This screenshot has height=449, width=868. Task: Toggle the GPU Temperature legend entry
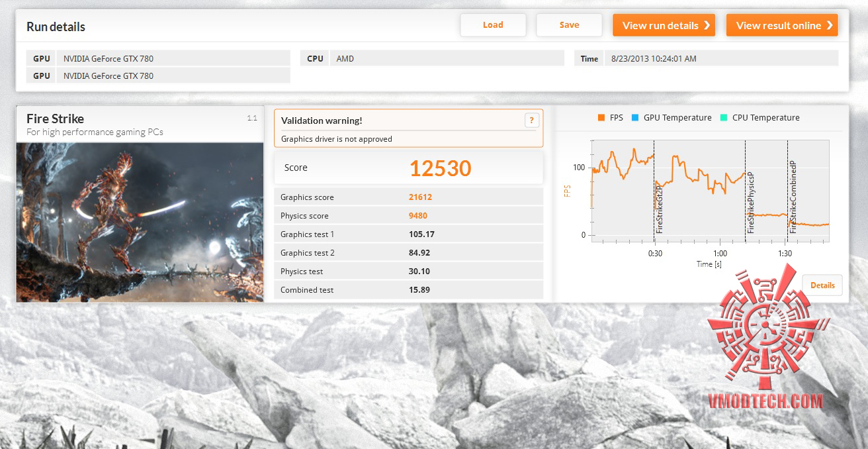671,118
